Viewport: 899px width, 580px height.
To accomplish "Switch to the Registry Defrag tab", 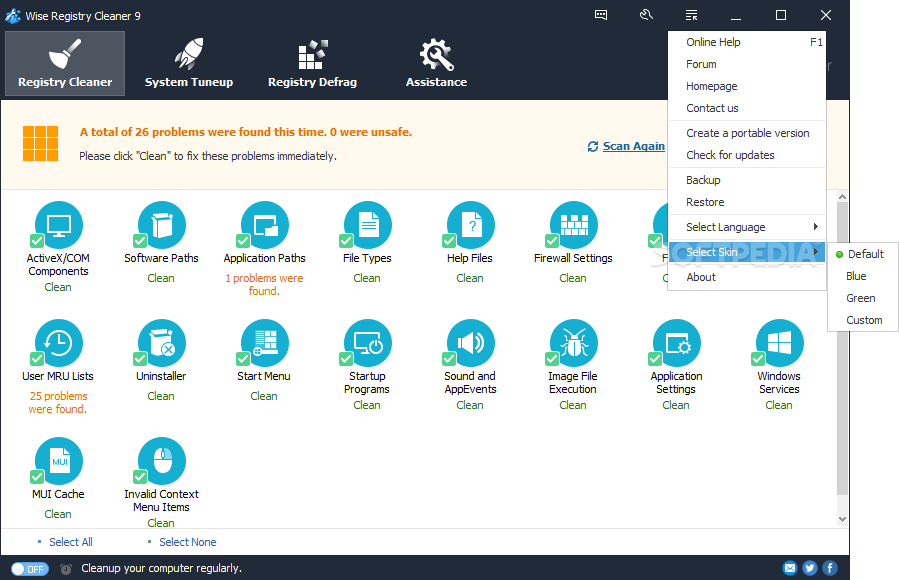I will (312, 63).
